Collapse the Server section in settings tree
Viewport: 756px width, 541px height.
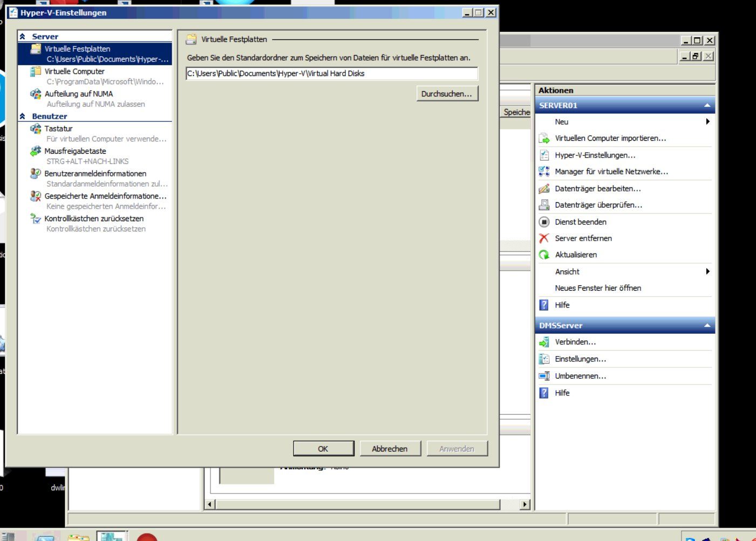[23, 37]
